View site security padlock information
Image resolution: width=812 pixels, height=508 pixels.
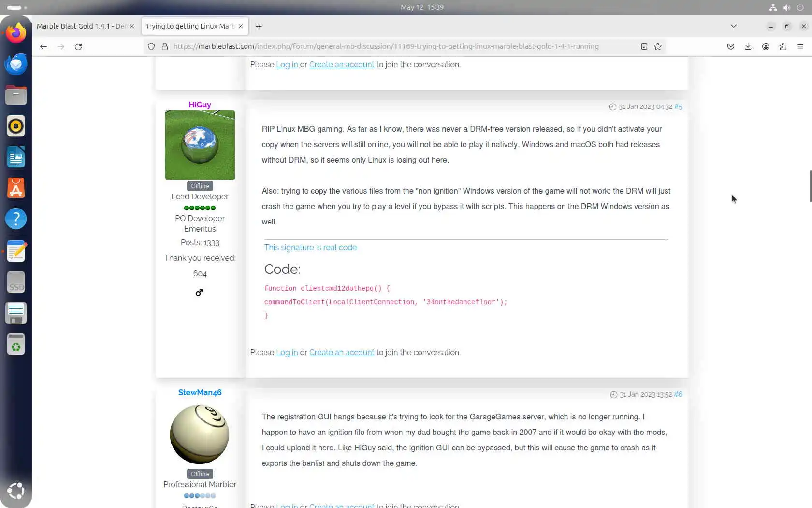coord(165,46)
